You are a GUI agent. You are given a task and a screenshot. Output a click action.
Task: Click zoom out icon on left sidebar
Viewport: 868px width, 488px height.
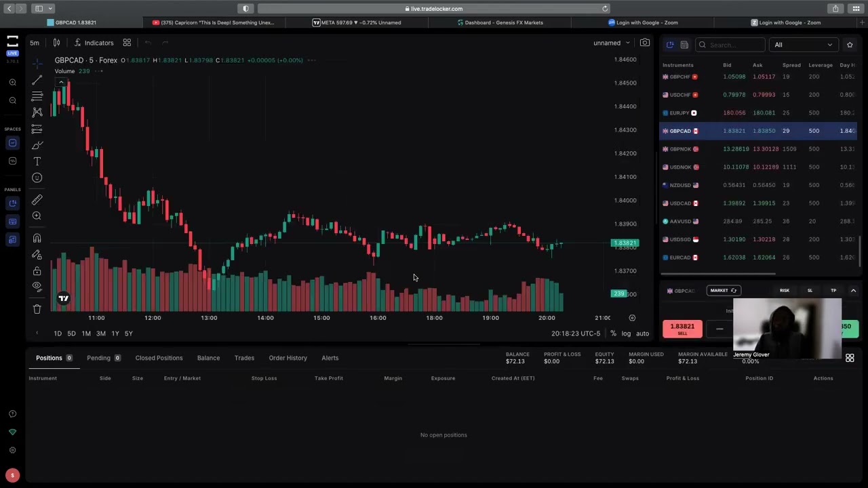coord(12,100)
